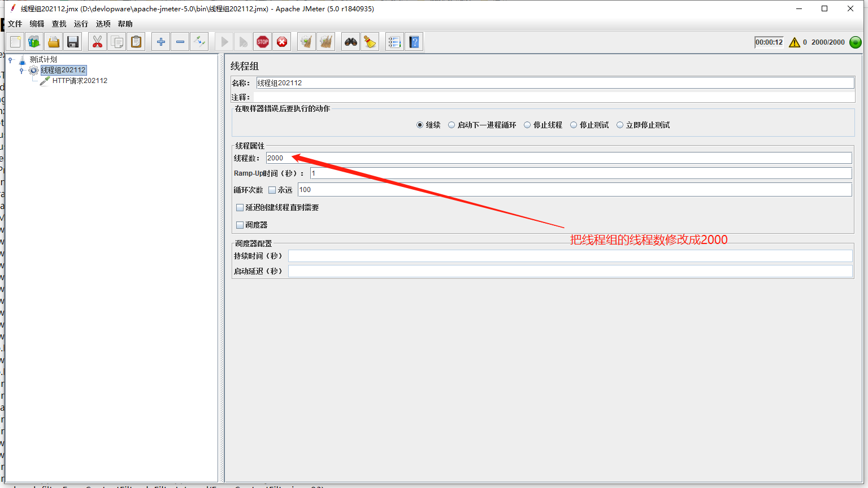Click the 2000/2000 active threads counter

(x=828, y=42)
